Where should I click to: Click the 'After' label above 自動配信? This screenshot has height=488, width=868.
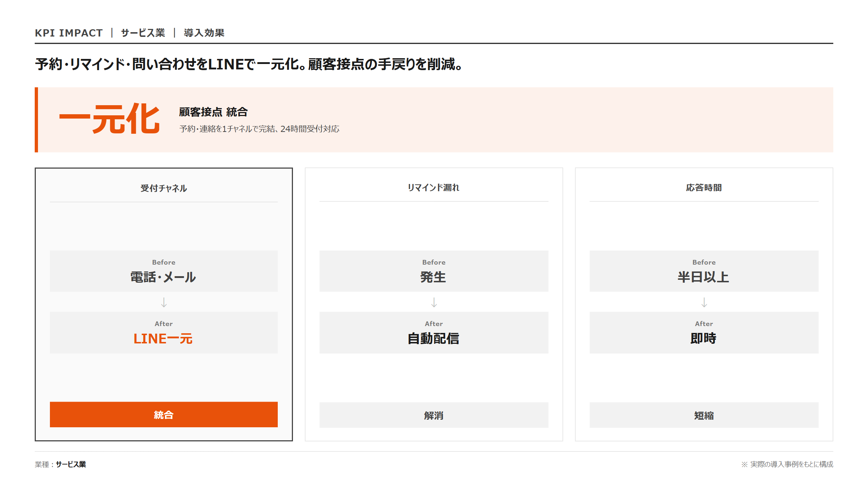point(434,324)
